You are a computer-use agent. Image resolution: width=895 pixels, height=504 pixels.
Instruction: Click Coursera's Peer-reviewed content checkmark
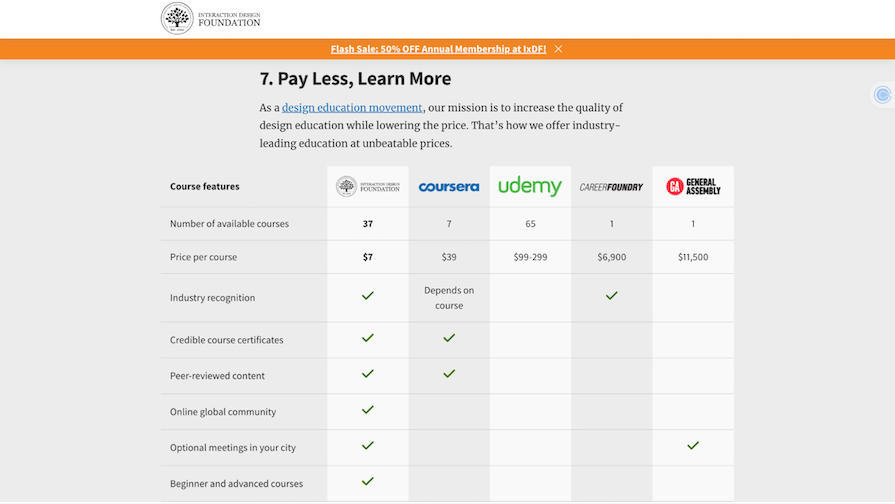449,374
